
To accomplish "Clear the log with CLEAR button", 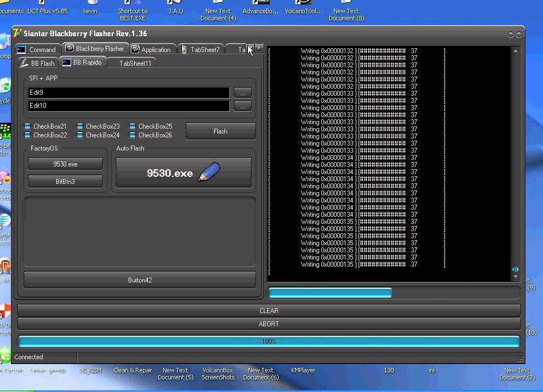I will pos(269,310).
